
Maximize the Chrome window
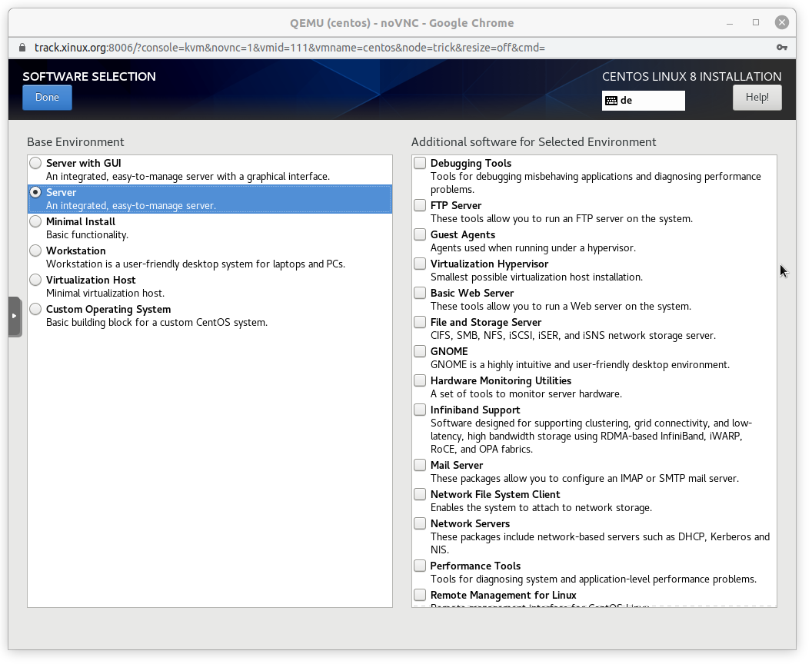coord(756,22)
